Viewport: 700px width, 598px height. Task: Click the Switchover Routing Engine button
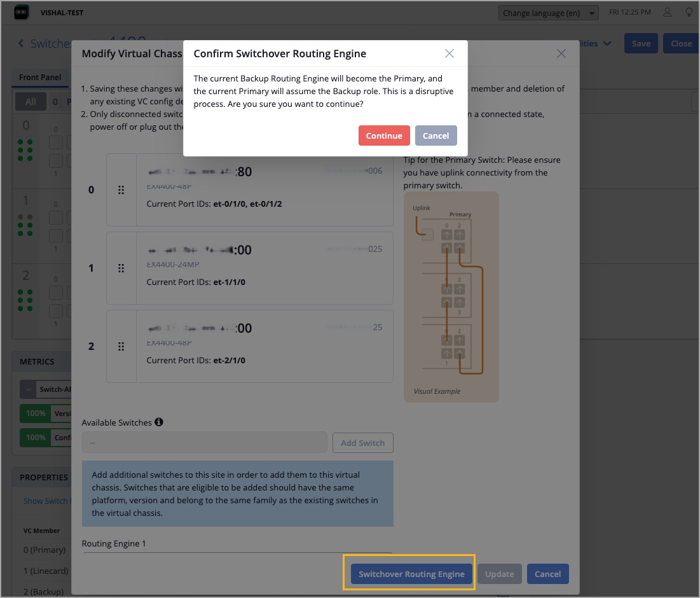click(411, 574)
